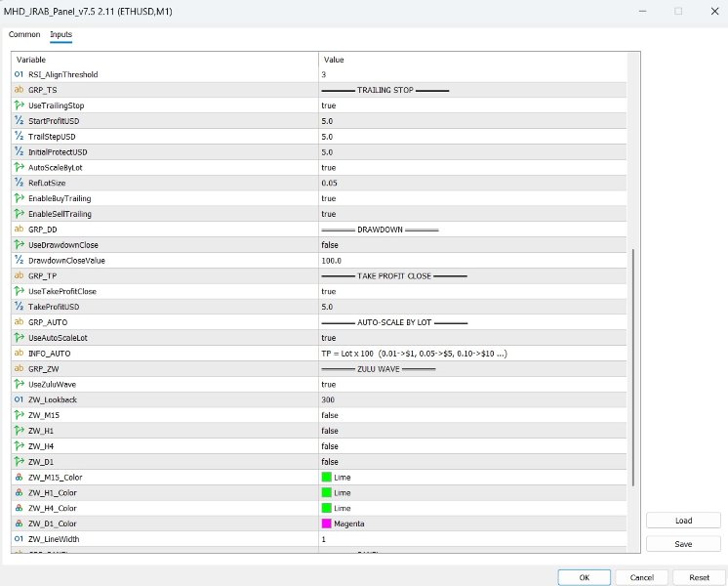The width and height of the screenshot is (728, 586).
Task: Click the boolean icon beside EnableSellTrailing
Action: click(19, 214)
